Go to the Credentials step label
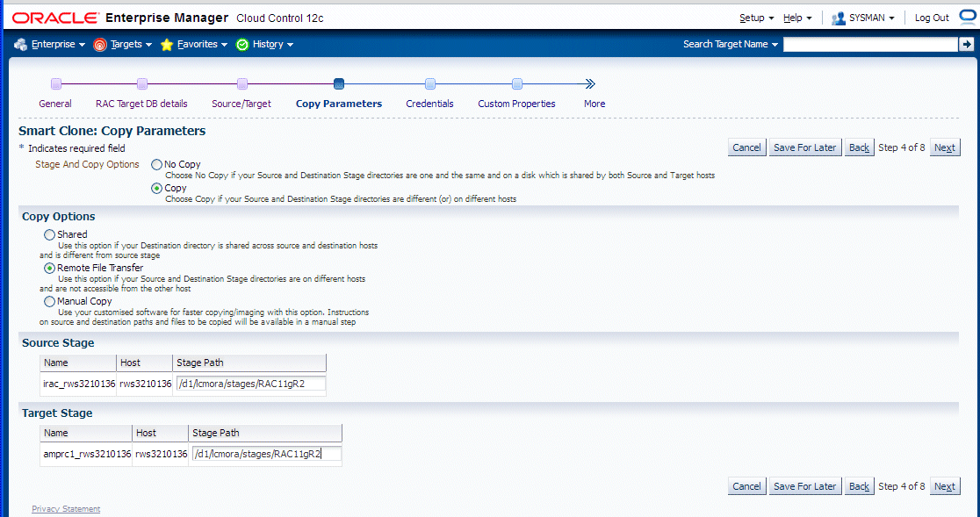Image resolution: width=980 pixels, height=517 pixels. point(429,104)
